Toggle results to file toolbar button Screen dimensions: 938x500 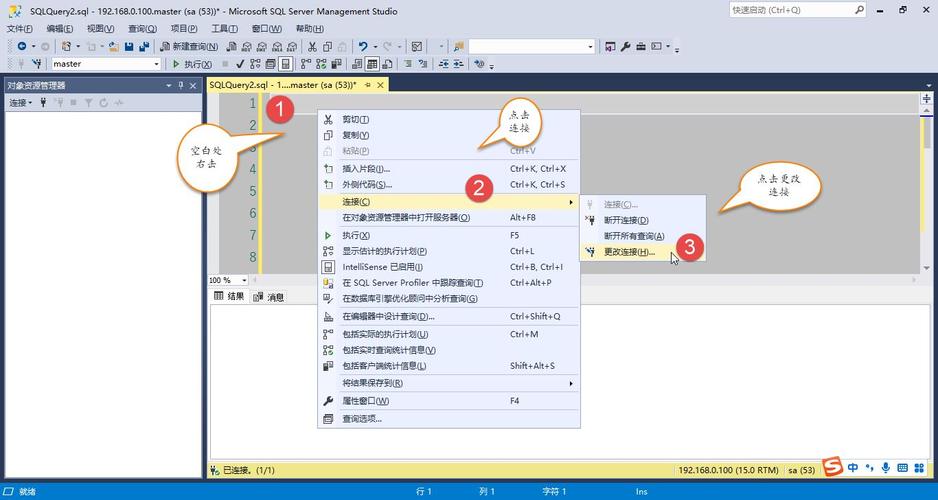[388, 64]
